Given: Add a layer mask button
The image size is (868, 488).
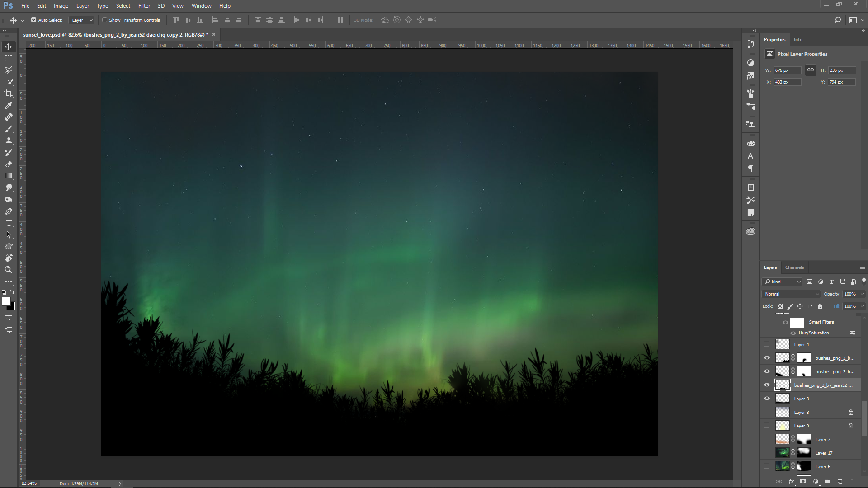Looking at the screenshot, I should coord(803,482).
